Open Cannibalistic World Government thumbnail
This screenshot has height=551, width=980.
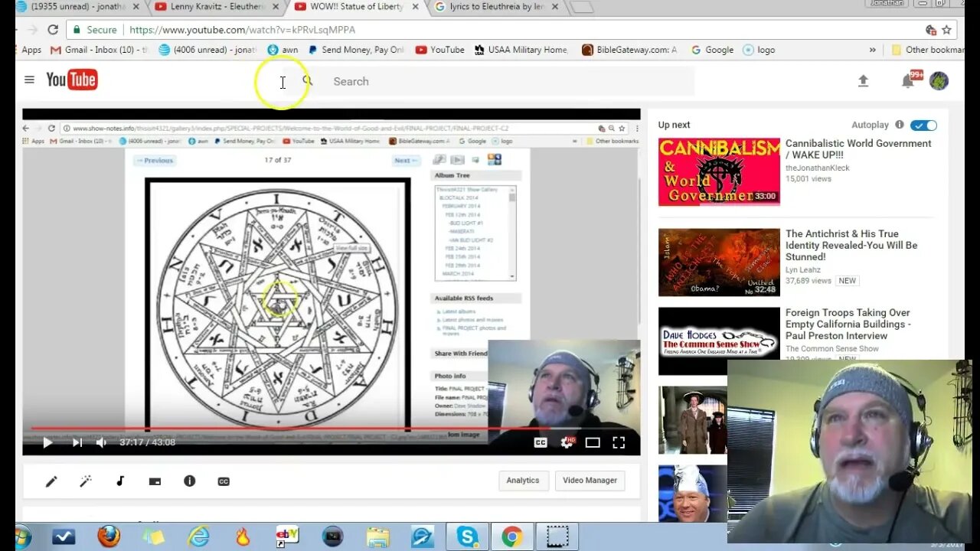click(x=719, y=171)
